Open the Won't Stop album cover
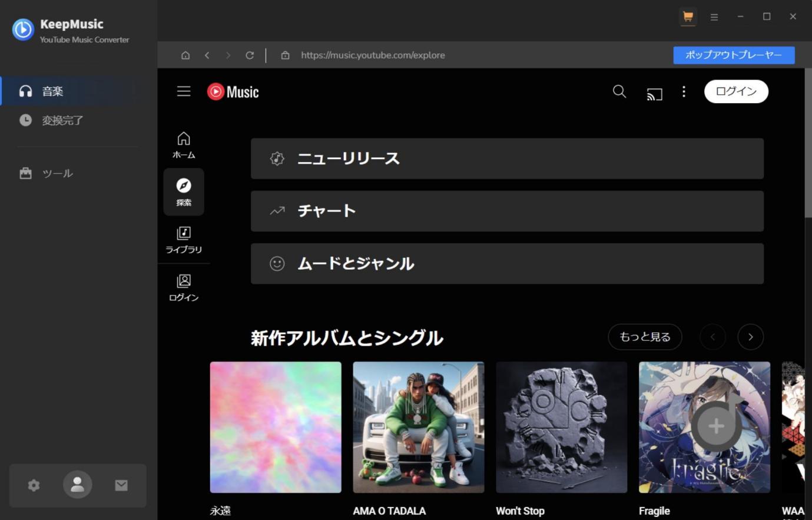Image resolution: width=812 pixels, height=520 pixels. (562, 427)
